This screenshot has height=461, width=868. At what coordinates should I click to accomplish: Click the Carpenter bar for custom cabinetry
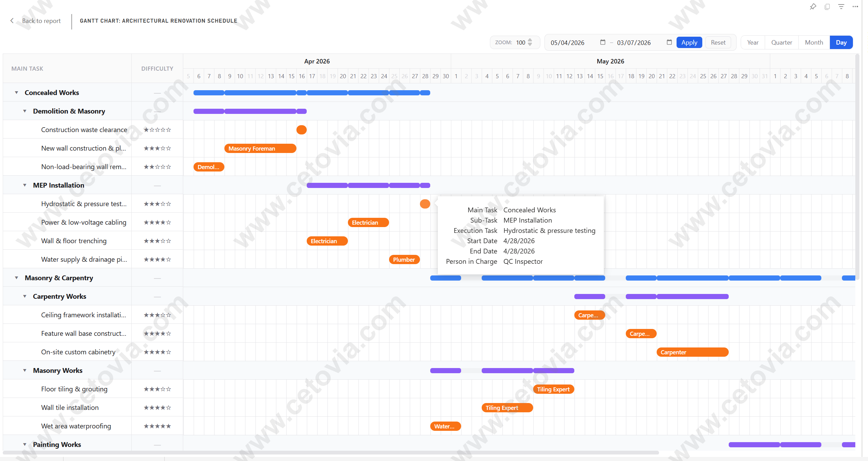[692, 352]
